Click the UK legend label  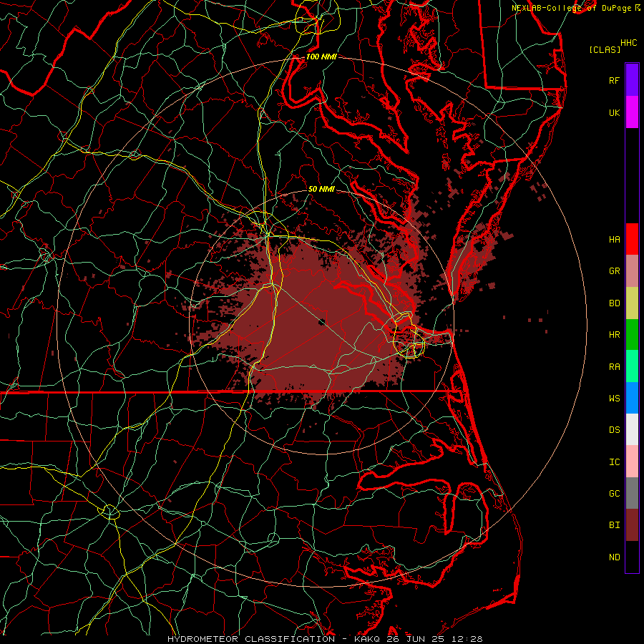(x=614, y=113)
